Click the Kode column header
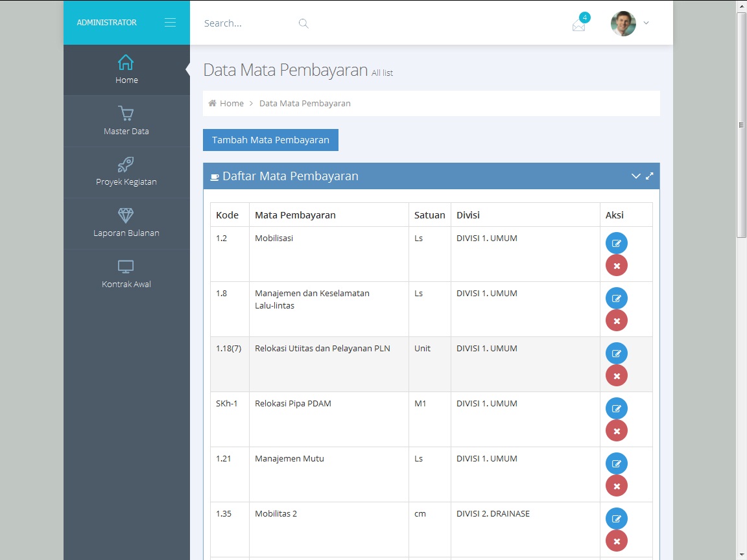This screenshot has width=747, height=560. click(x=230, y=215)
